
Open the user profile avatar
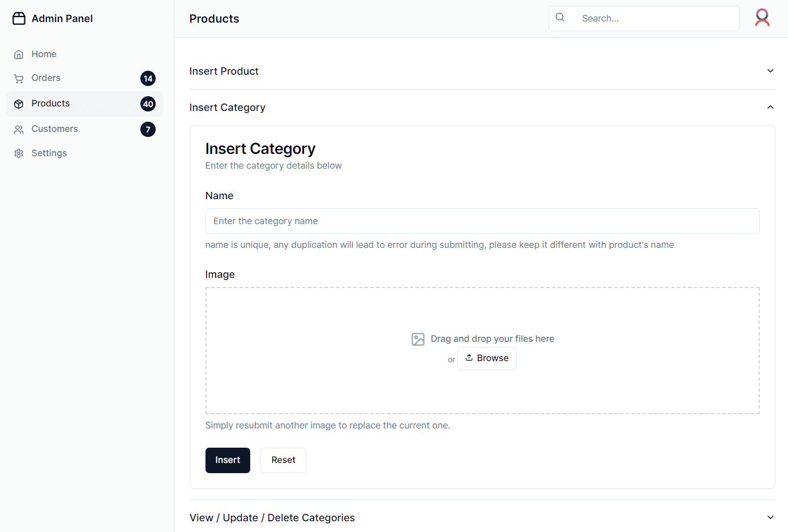coord(763,18)
